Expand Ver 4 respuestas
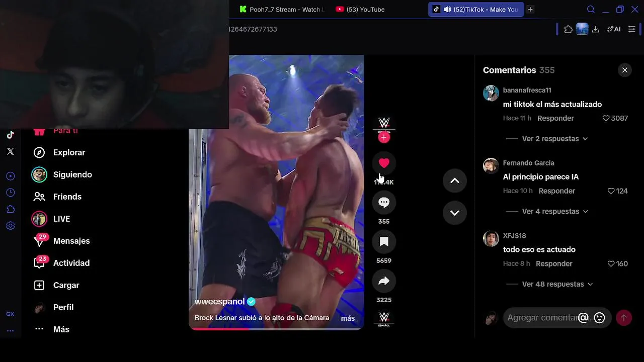This screenshot has width=644, height=362. click(x=554, y=212)
